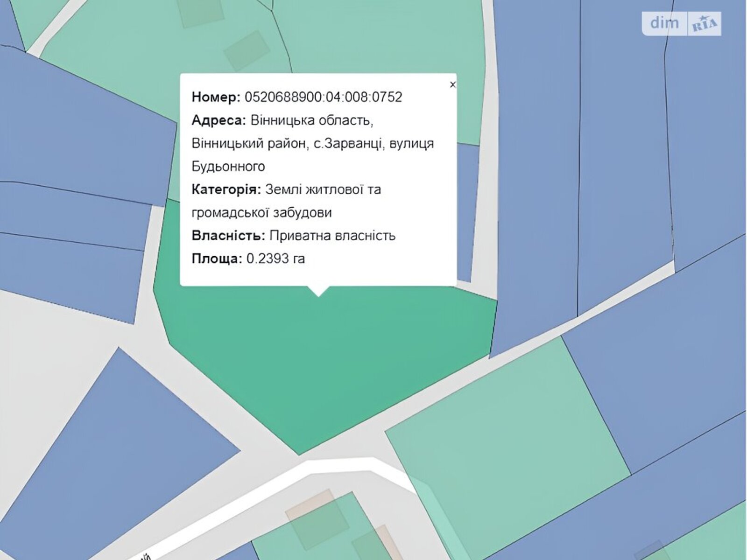
Task: Click the 0.2393 га area value
Action: 275,259
